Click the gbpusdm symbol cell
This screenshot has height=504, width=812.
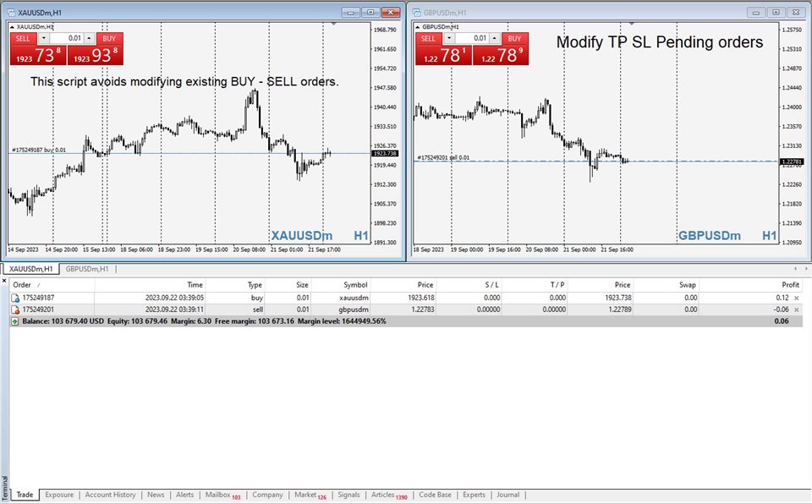[x=354, y=310]
